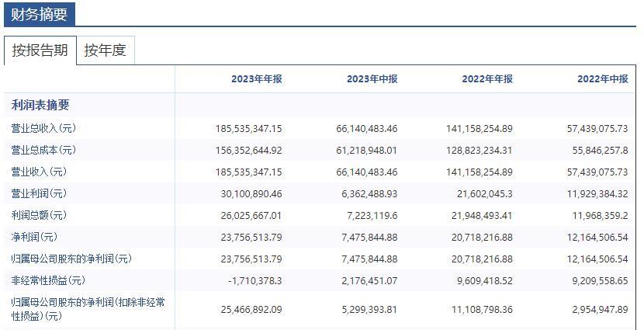The height and width of the screenshot is (330, 644).
Task: Select the value 156,352,644.92
Action: pyautogui.click(x=249, y=151)
